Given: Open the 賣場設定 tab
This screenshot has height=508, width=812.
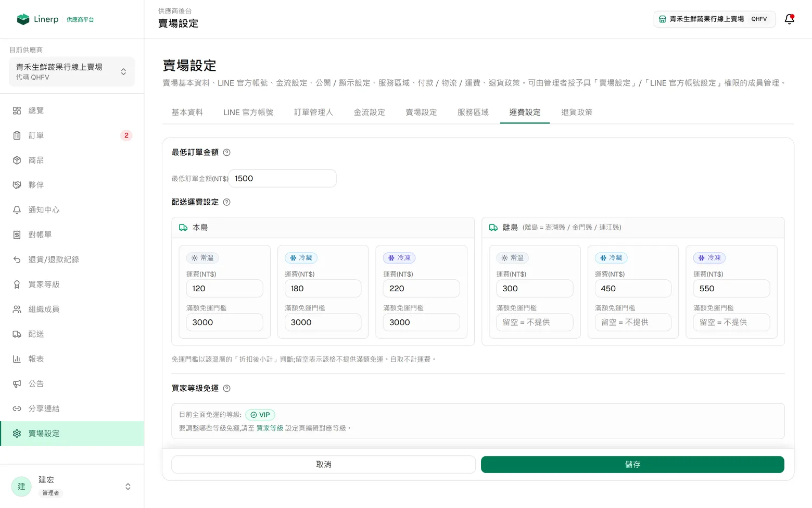Looking at the screenshot, I should pyautogui.click(x=421, y=113).
